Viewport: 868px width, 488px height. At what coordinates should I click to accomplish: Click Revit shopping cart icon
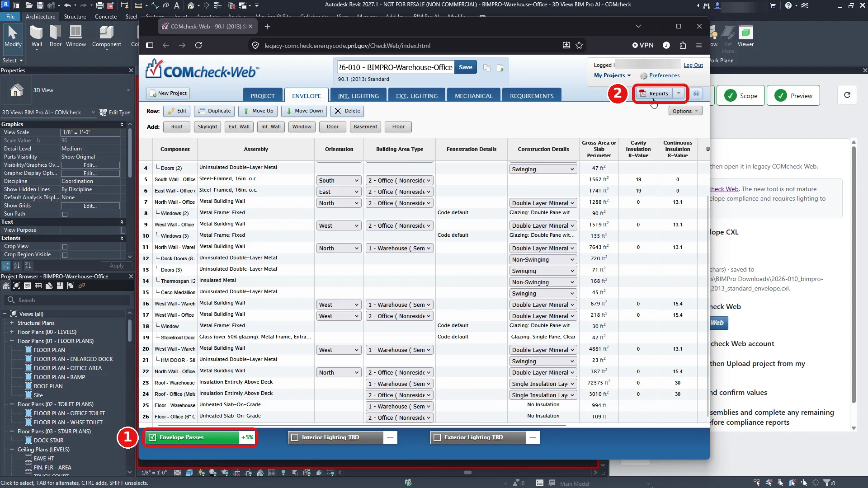pos(773,5)
